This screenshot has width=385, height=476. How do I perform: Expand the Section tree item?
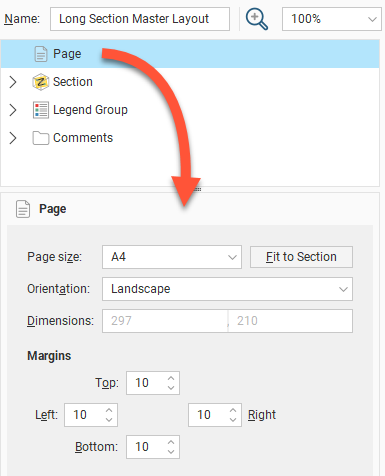pos(13,82)
